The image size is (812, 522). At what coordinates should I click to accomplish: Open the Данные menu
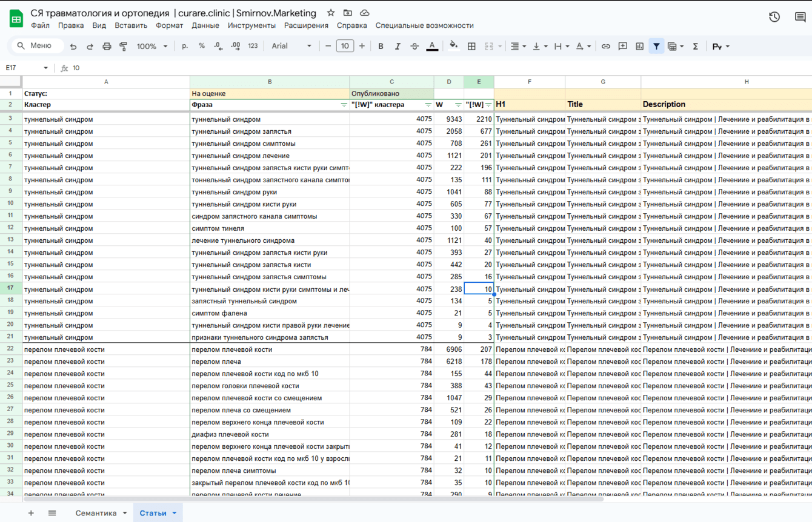[205, 25]
